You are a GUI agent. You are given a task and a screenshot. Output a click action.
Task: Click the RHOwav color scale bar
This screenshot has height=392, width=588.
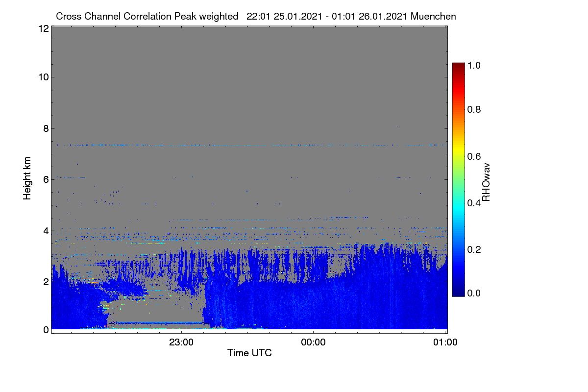458,179
